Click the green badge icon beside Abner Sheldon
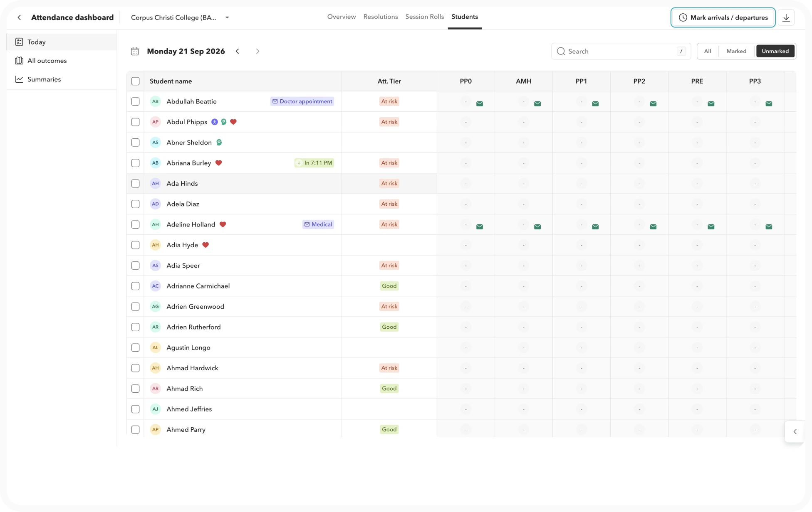The image size is (812, 512). 219,143
